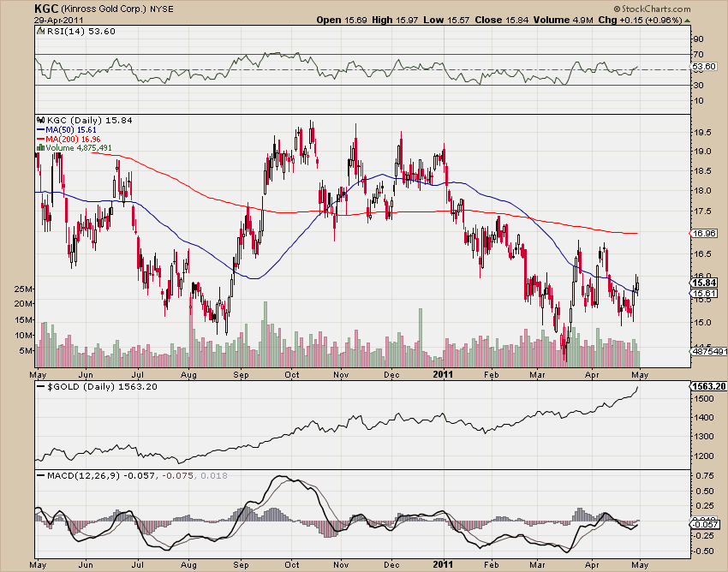Viewport: 728px width, 572px height.
Task: Click the $GOLD (Daily) 1563.20 legend label
Action: 102,386
